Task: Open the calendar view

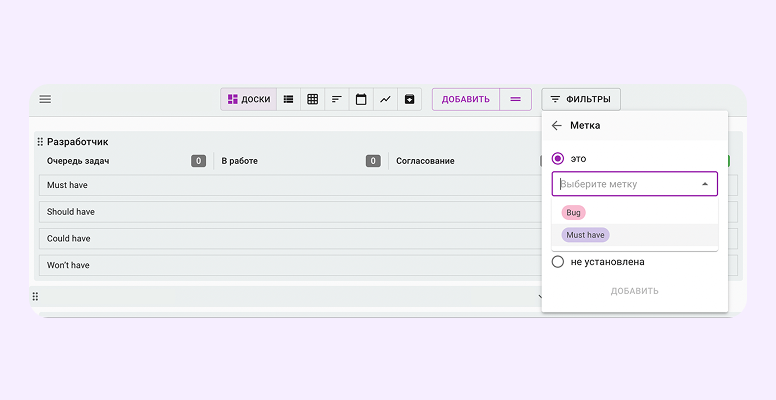Action: tap(361, 99)
